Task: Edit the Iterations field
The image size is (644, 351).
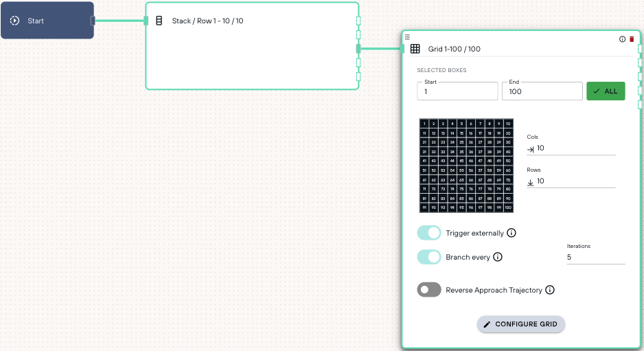Action: pos(596,257)
